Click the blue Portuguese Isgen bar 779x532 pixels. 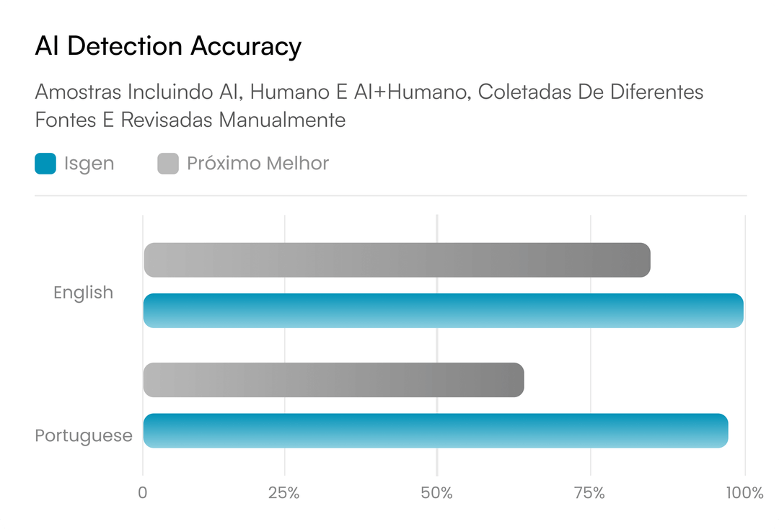pos(436,430)
